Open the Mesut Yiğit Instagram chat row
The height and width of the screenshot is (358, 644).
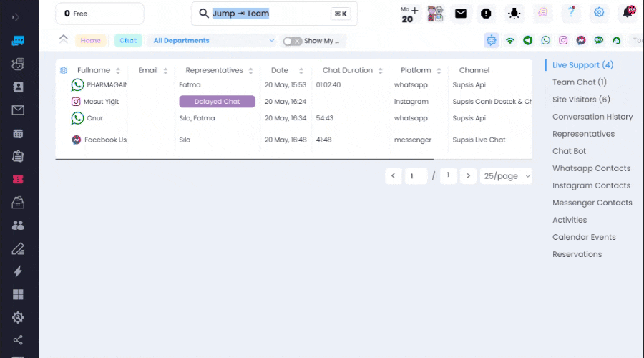click(293, 102)
